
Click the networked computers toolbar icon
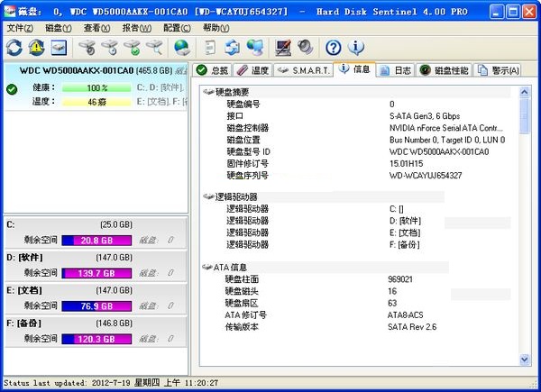click(255, 47)
